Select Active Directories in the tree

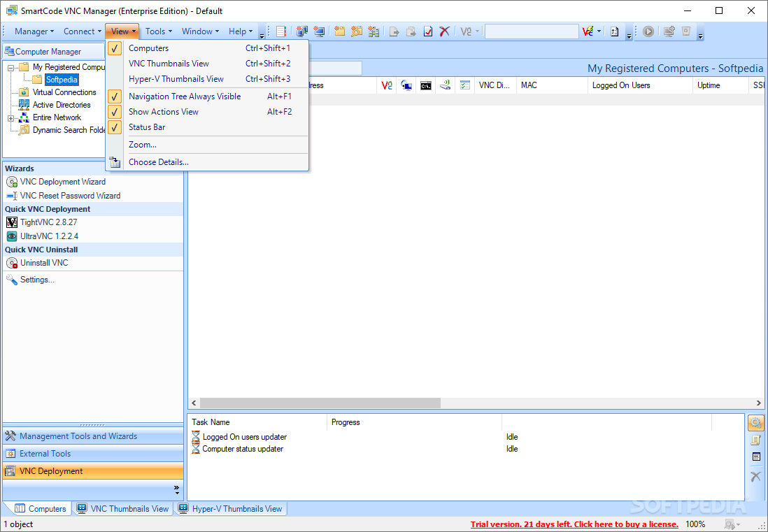[x=62, y=105]
